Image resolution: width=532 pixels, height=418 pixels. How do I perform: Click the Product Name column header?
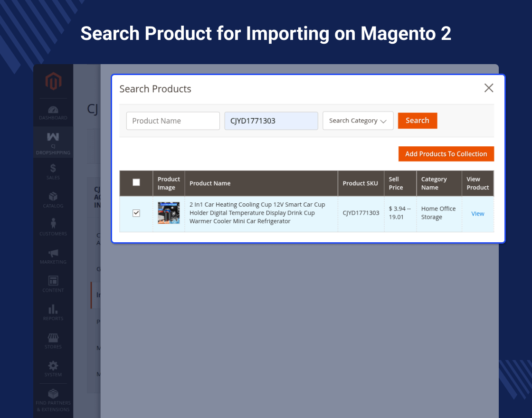[x=261, y=183]
